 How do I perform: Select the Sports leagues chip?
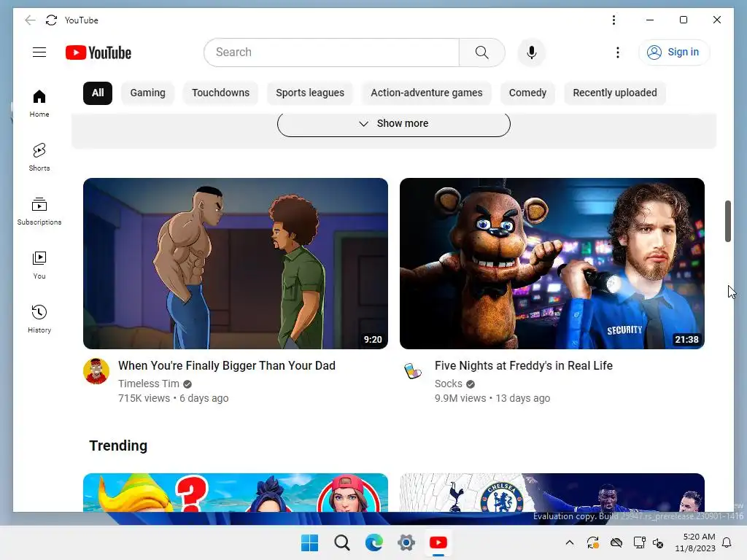[310, 93]
